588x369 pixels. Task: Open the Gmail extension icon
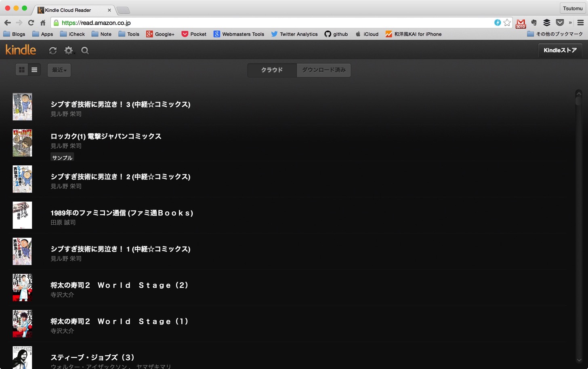tap(521, 23)
